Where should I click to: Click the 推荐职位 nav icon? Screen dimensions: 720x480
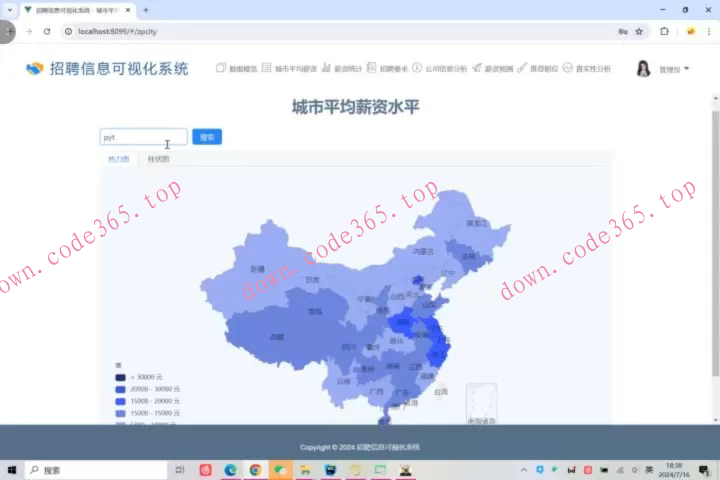(x=522, y=68)
